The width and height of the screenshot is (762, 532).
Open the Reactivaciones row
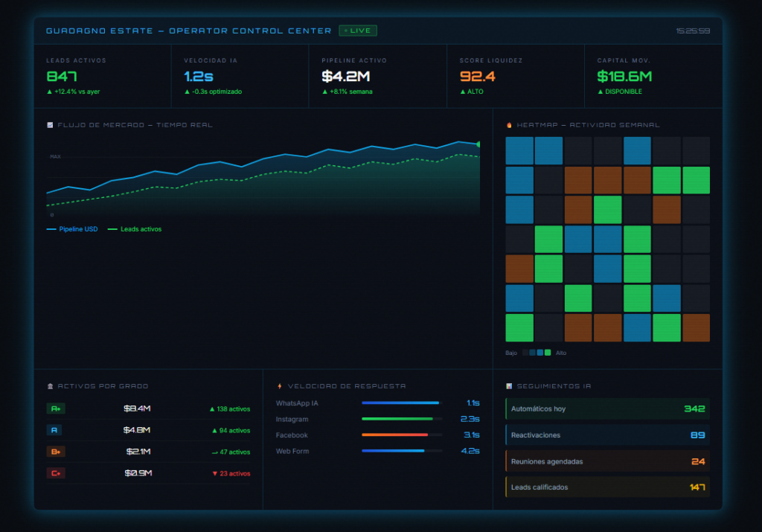pos(607,435)
